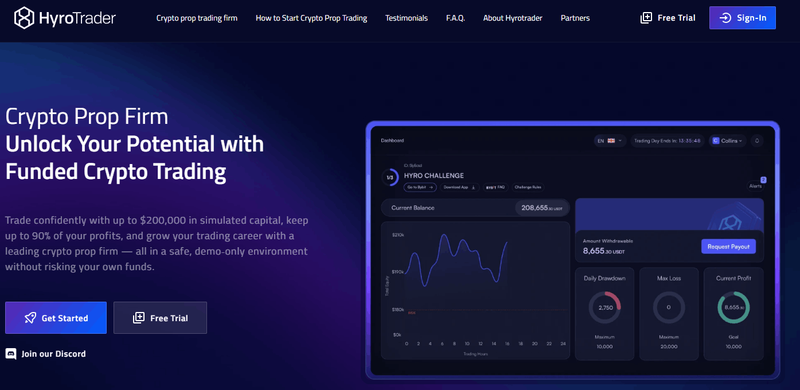
Task: Click the Discord logo icon
Action: click(x=11, y=354)
